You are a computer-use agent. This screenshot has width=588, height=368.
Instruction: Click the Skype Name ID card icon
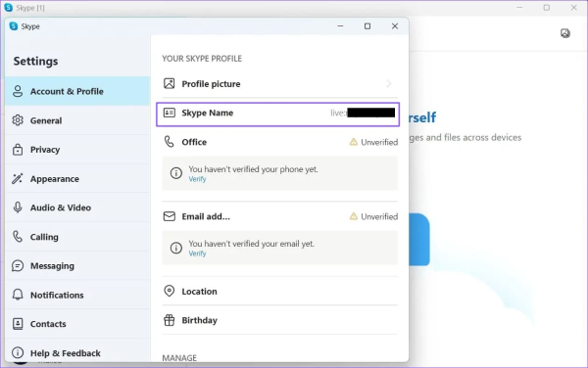tap(170, 113)
